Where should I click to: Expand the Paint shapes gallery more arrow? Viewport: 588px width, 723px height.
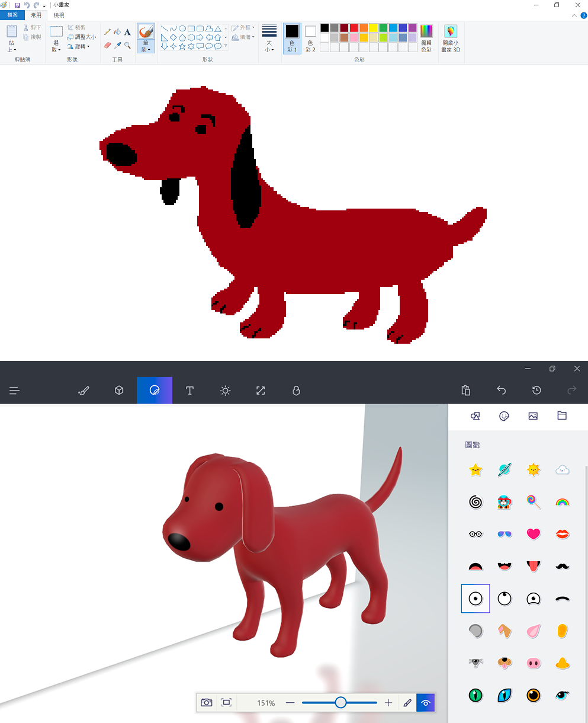pos(226,46)
